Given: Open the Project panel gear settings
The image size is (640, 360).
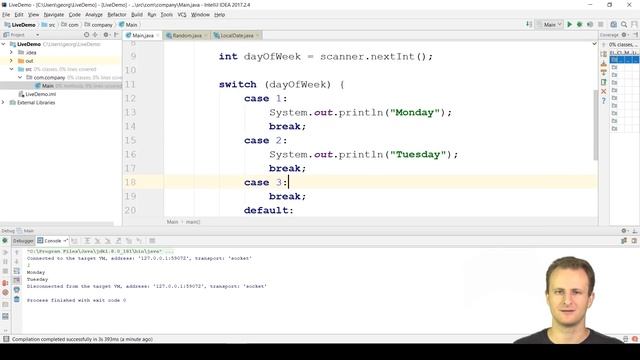Looking at the screenshot, I should [x=106, y=35].
